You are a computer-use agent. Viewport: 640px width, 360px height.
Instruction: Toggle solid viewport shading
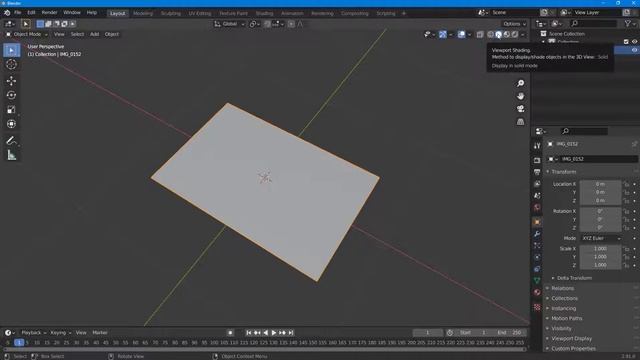click(x=499, y=35)
